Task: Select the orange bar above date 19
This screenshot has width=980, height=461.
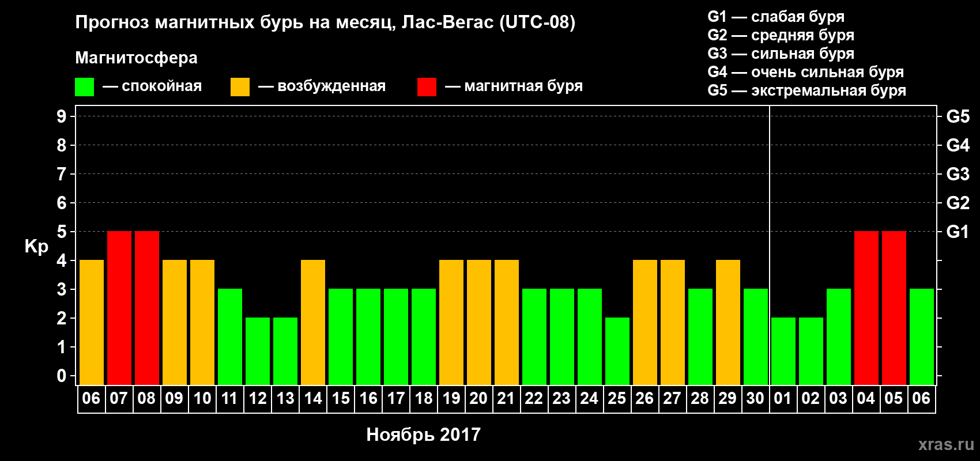Action: pos(451,323)
